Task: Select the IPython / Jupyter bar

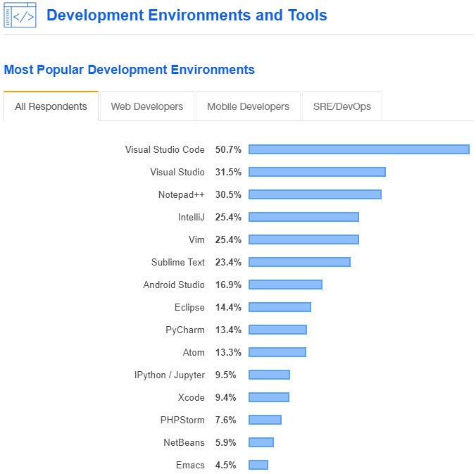Action: 269,375
